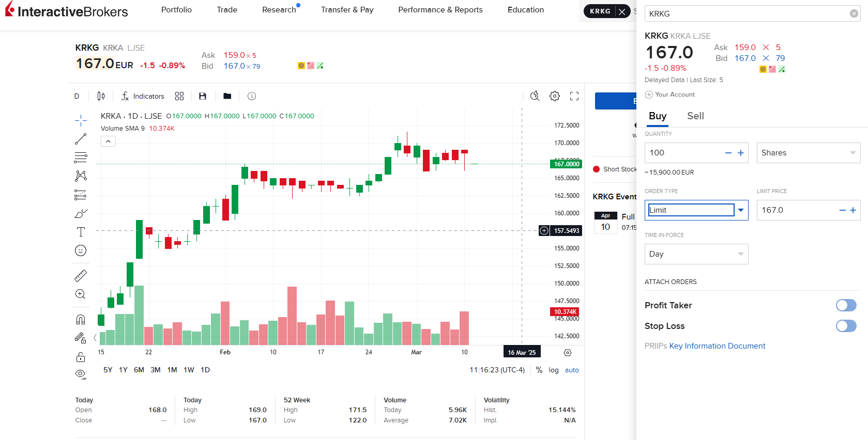The height and width of the screenshot is (440, 868).
Task: Open the chart info icon
Action: click(252, 96)
